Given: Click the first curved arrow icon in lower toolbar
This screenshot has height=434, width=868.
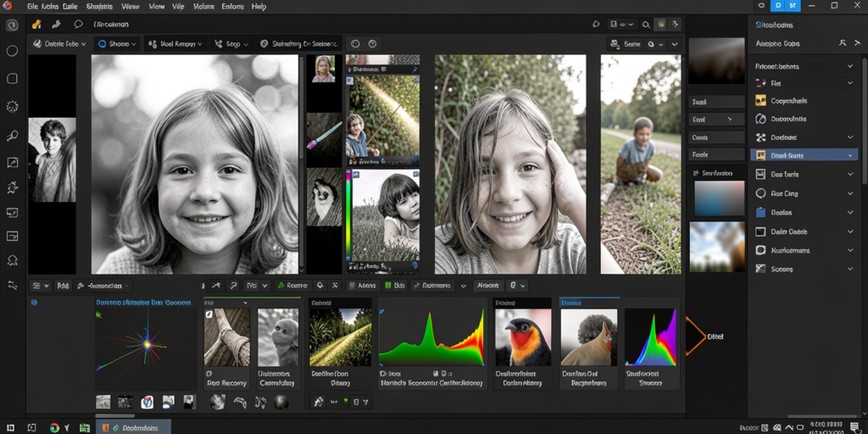Looking at the screenshot, I should pyautogui.click(x=216, y=286).
